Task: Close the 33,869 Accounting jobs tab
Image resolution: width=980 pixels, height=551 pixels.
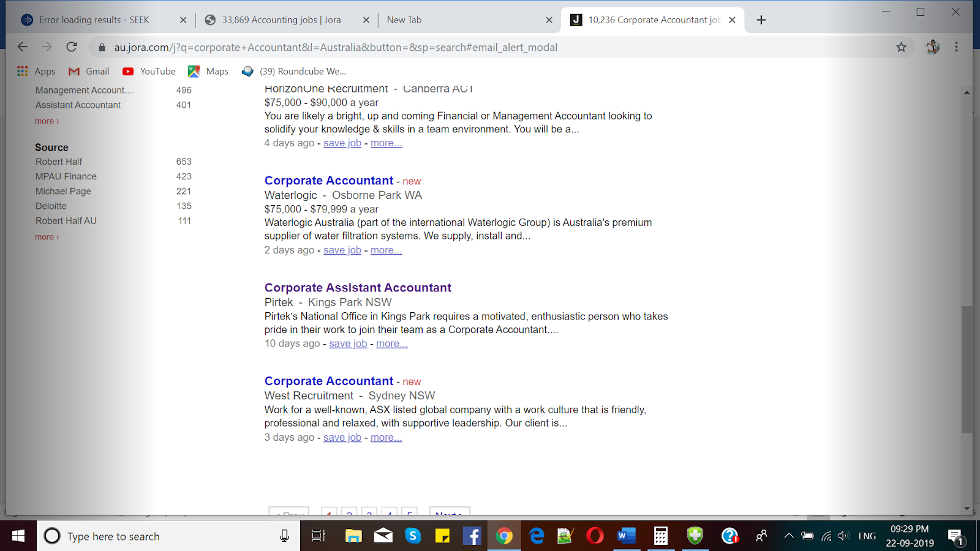Action: [366, 20]
